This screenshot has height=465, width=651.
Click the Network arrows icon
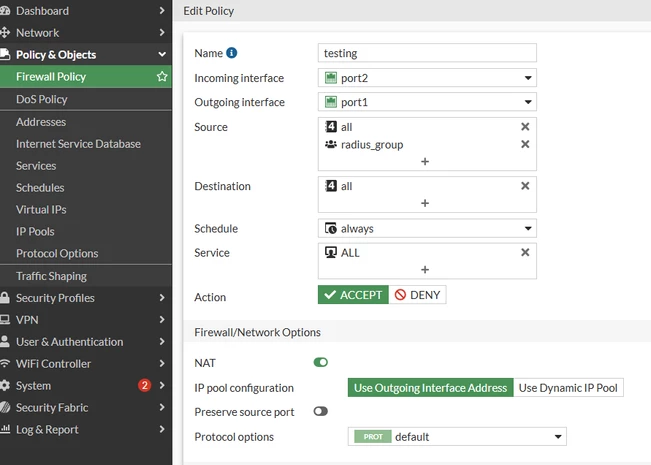coord(5,32)
